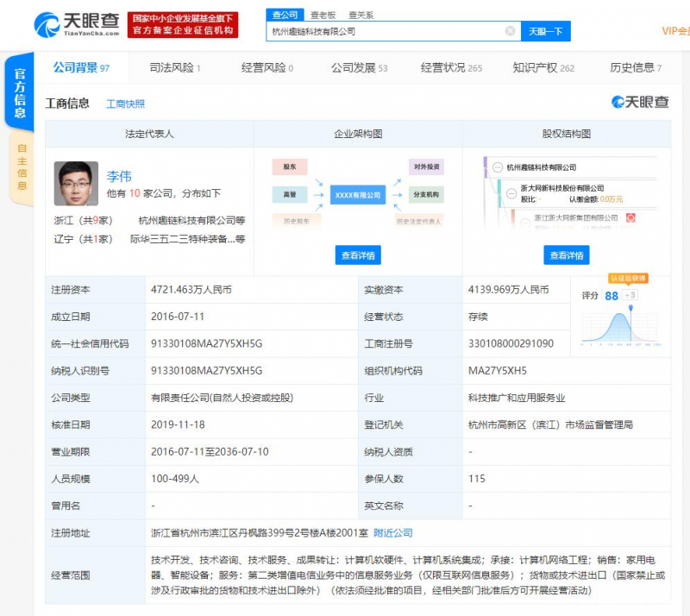The width and height of the screenshot is (690, 616).
Task: Open the 工商快照 link
Action: tap(125, 104)
